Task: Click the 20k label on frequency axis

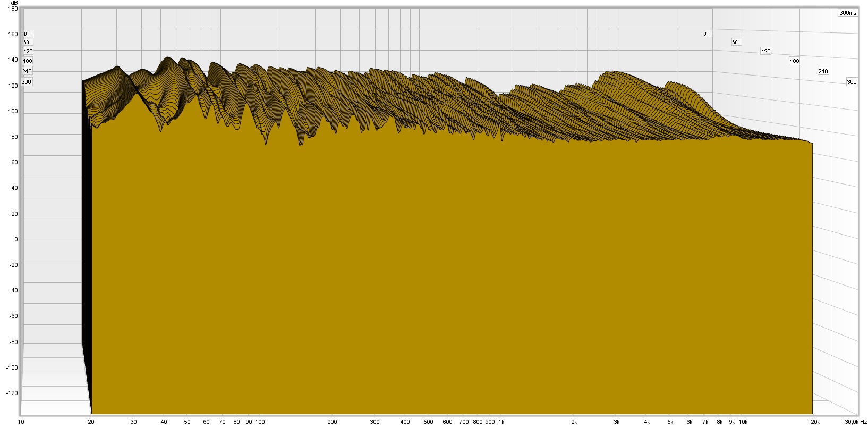Action: pos(815,422)
